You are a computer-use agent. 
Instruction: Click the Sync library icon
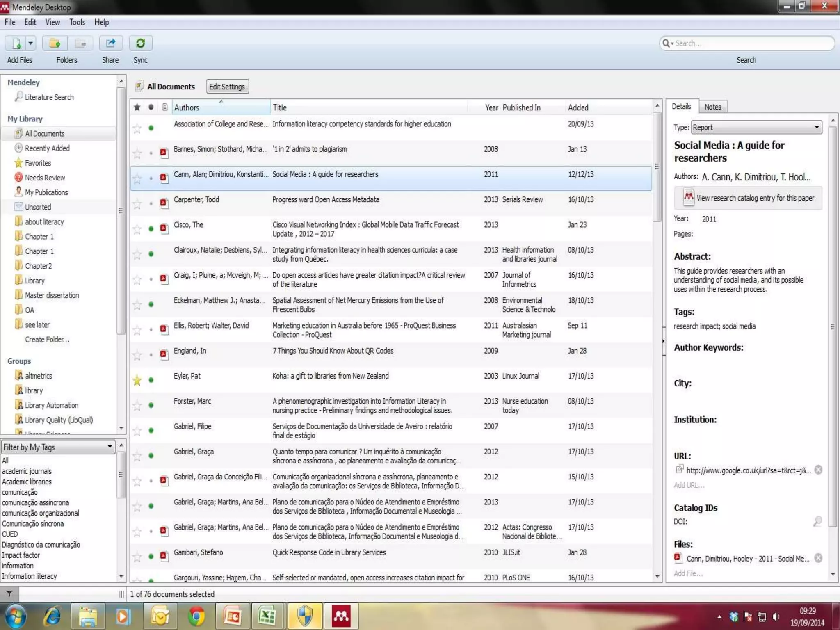pyautogui.click(x=140, y=43)
